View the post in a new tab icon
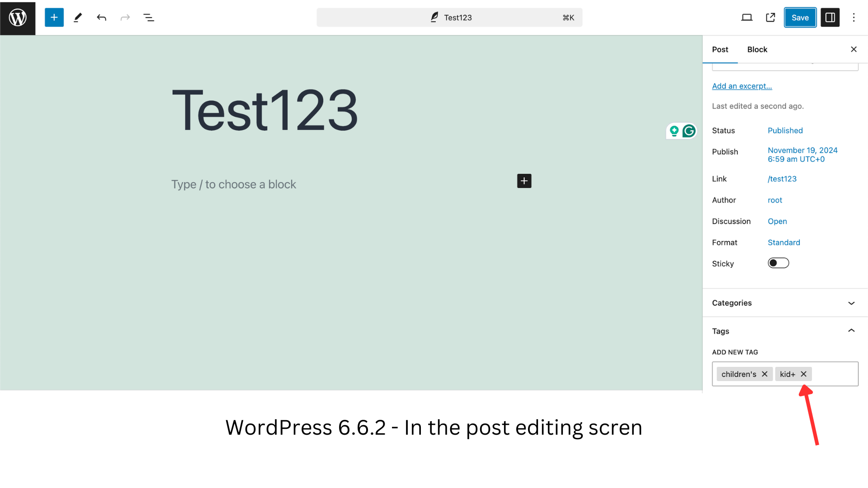Image resolution: width=868 pixels, height=488 pixels. coord(770,18)
